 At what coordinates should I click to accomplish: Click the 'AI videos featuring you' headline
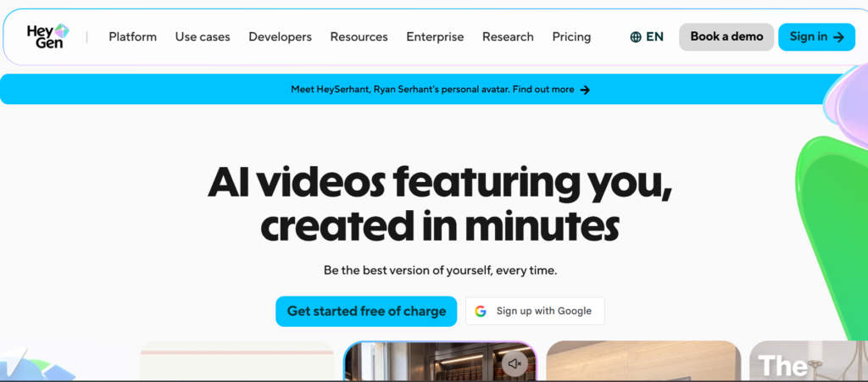pos(440,182)
